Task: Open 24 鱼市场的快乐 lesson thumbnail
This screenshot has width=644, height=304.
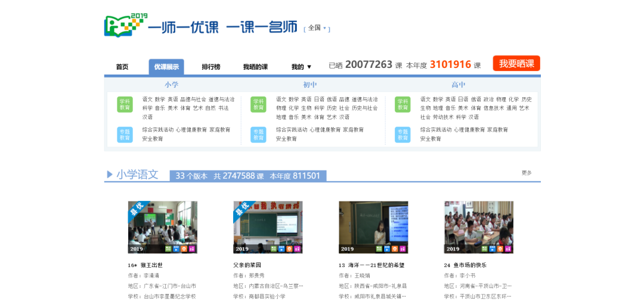Action: pyautogui.click(x=479, y=227)
